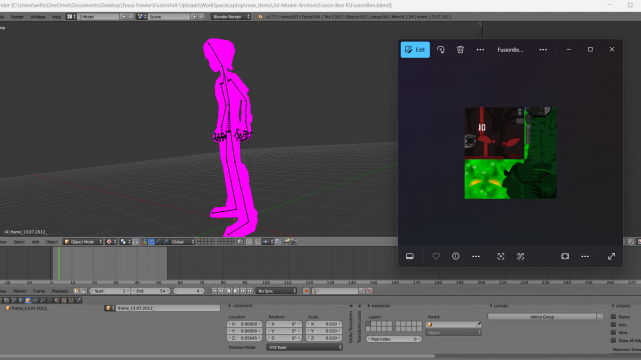Open the Playback menu in timeline
641x360 pixels.
(60, 291)
